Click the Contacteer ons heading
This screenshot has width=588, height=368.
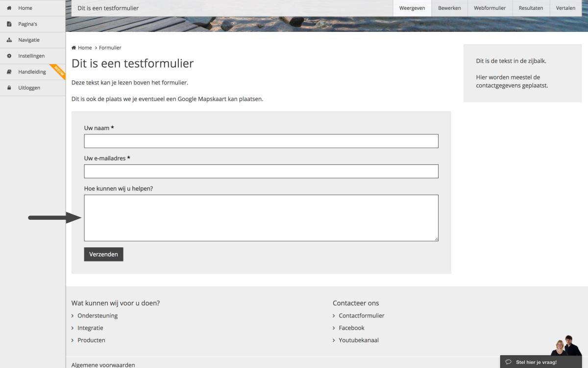pyautogui.click(x=356, y=303)
